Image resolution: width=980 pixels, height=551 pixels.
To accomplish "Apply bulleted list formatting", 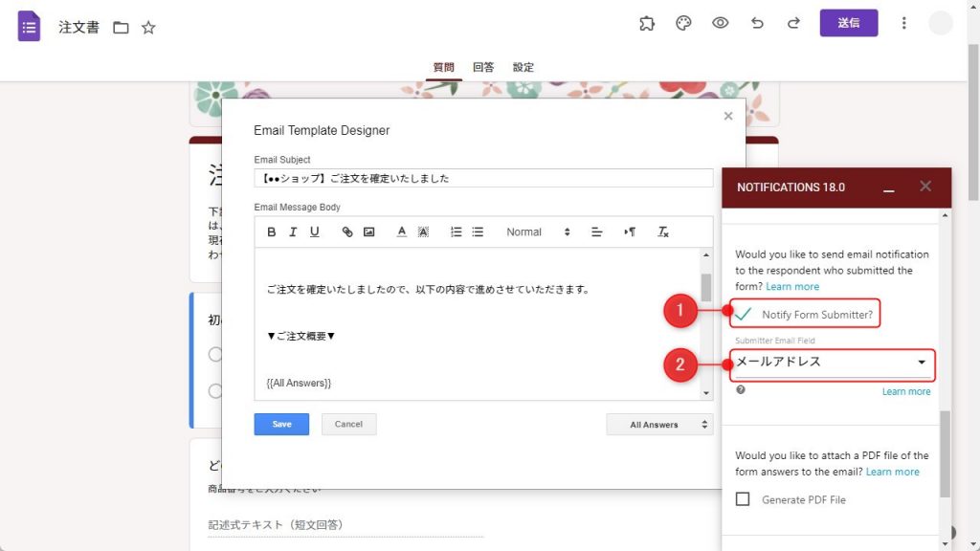I will click(478, 231).
